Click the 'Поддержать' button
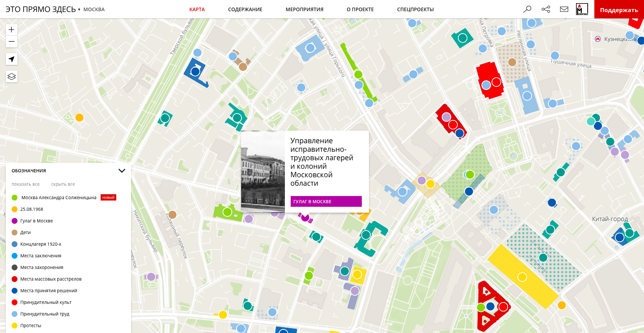 point(619,10)
